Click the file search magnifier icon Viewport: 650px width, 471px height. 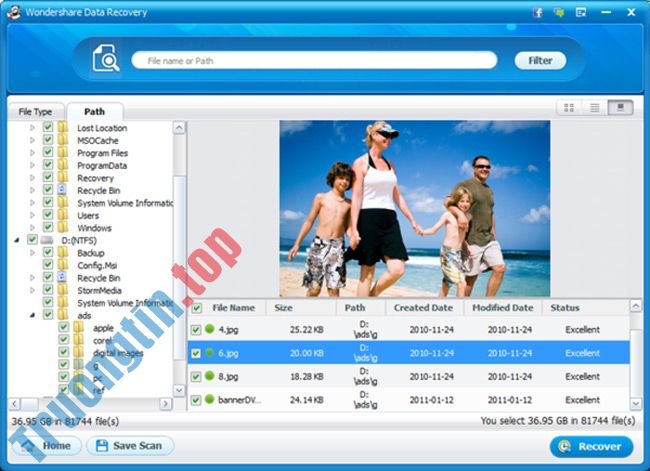point(105,58)
